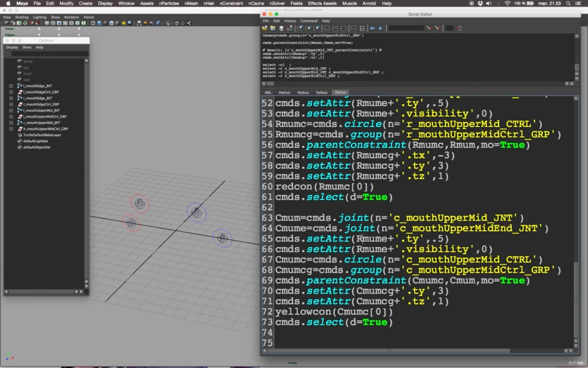The width and height of the screenshot is (588, 368).
Task: Expand r_mouthEdgeCtrl_GRP node in Outliner
Action: [x=11, y=104]
